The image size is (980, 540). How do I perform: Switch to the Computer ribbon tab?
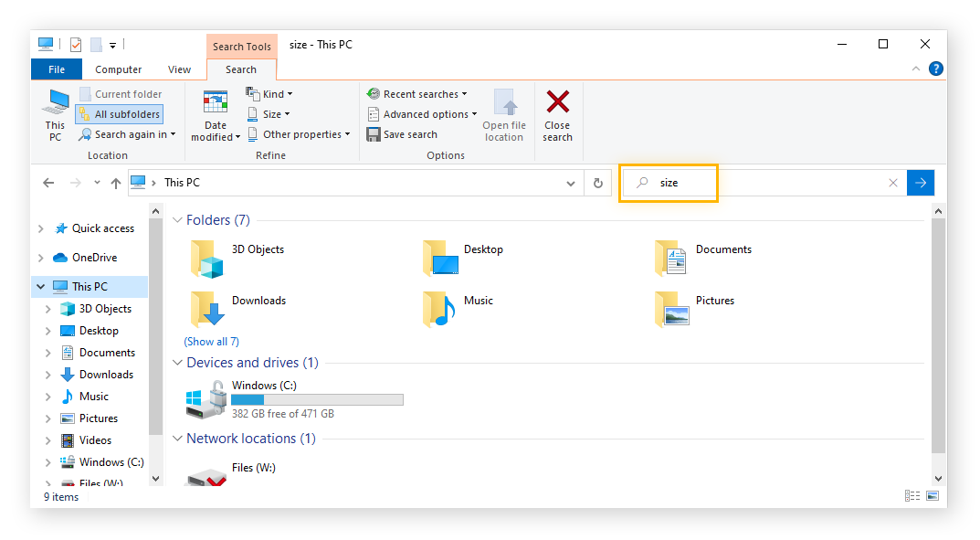click(x=118, y=69)
